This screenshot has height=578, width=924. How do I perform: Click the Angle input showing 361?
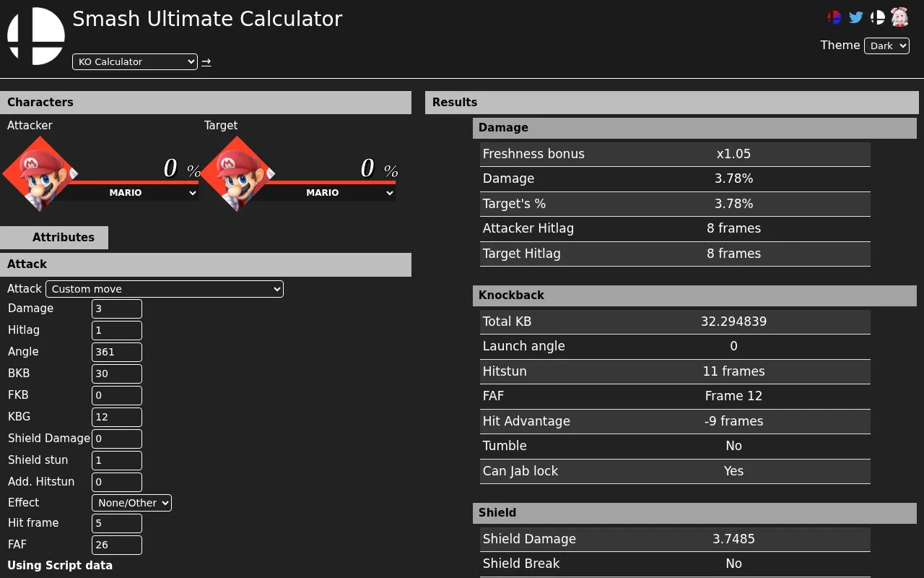click(117, 352)
